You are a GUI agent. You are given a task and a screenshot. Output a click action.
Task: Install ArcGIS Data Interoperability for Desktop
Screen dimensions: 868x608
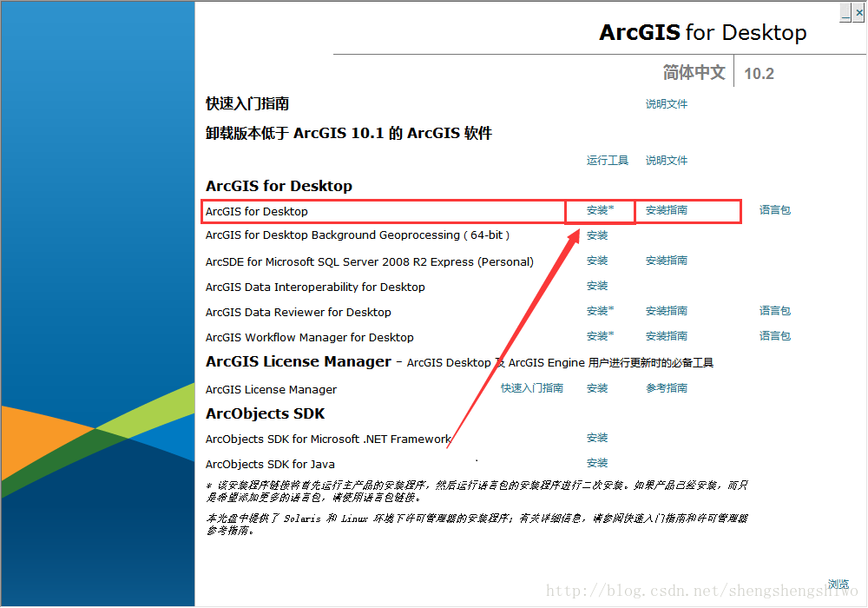597,287
